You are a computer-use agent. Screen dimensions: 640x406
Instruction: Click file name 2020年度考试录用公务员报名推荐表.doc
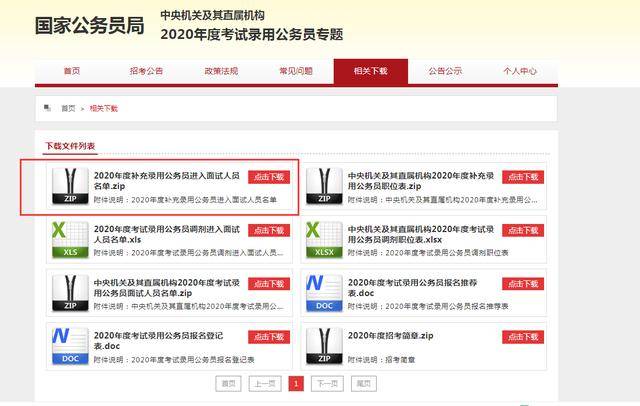tap(412, 288)
